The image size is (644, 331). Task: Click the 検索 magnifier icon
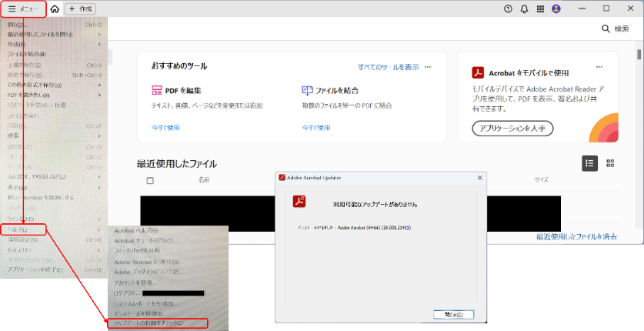tap(605, 28)
